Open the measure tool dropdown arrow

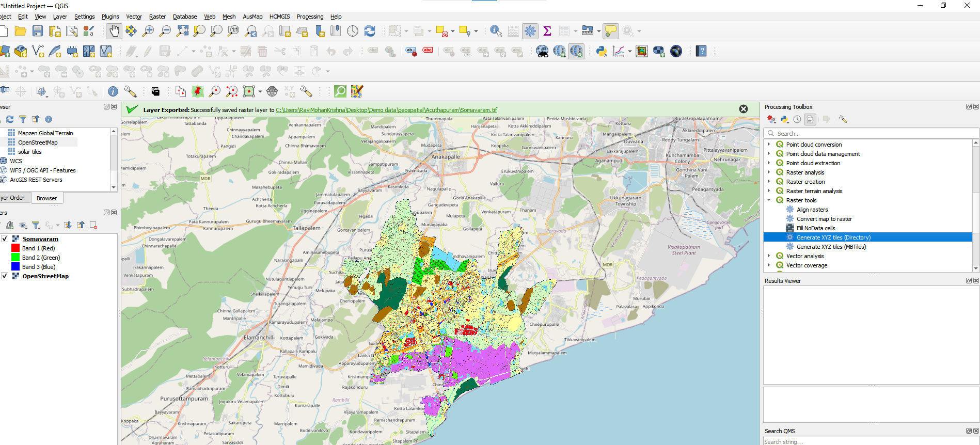coord(599,31)
